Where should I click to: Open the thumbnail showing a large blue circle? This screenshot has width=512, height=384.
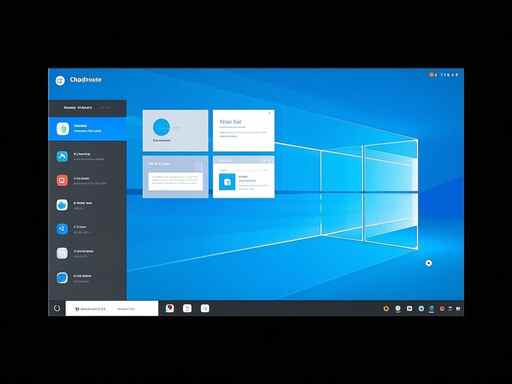(x=175, y=130)
